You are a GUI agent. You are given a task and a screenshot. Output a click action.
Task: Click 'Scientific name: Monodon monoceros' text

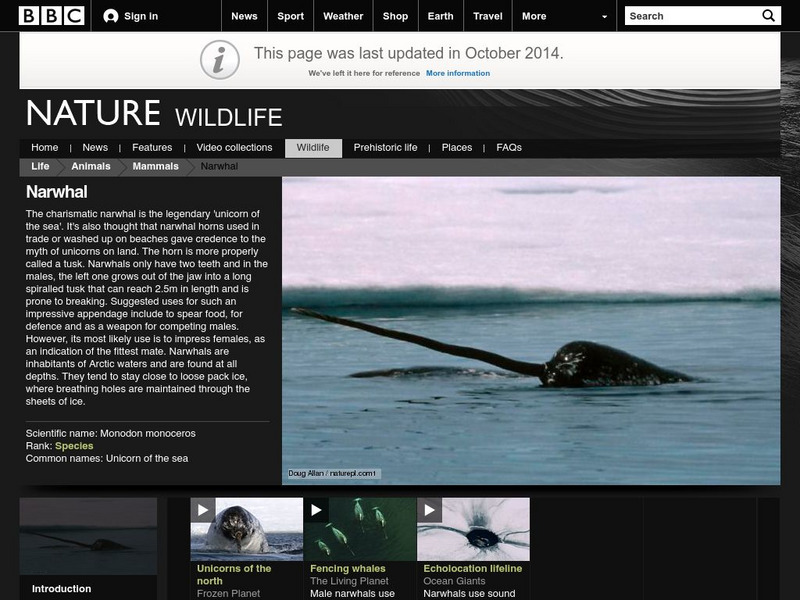(111, 433)
